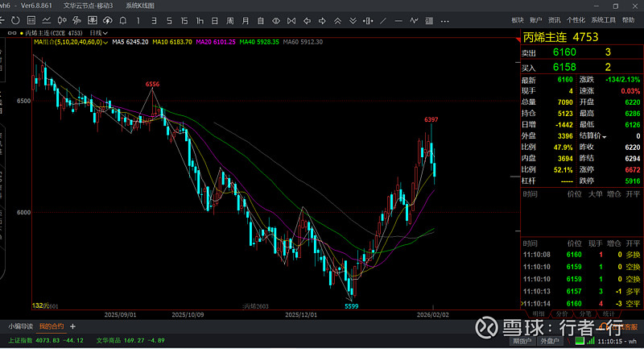
Task: Click the 期货户 account button
Action: 522,341
